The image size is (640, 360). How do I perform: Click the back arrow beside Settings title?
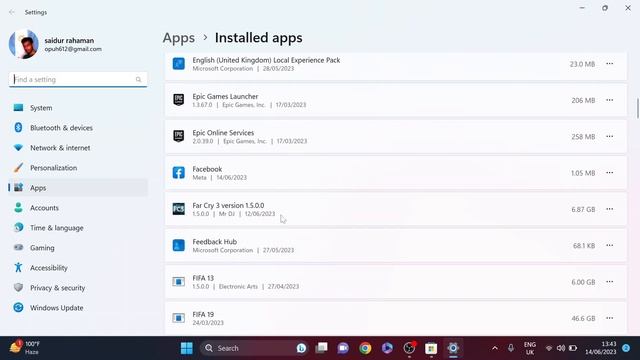click(x=12, y=12)
